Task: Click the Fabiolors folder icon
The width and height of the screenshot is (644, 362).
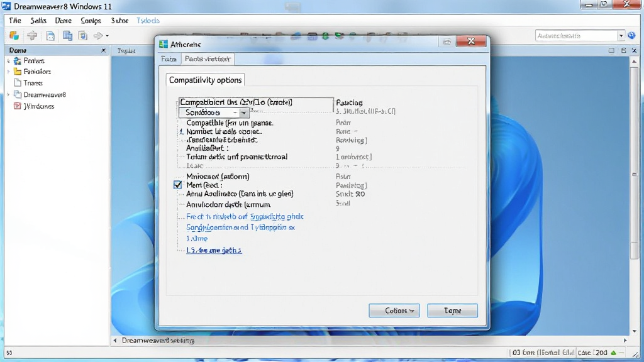Action: click(x=17, y=72)
